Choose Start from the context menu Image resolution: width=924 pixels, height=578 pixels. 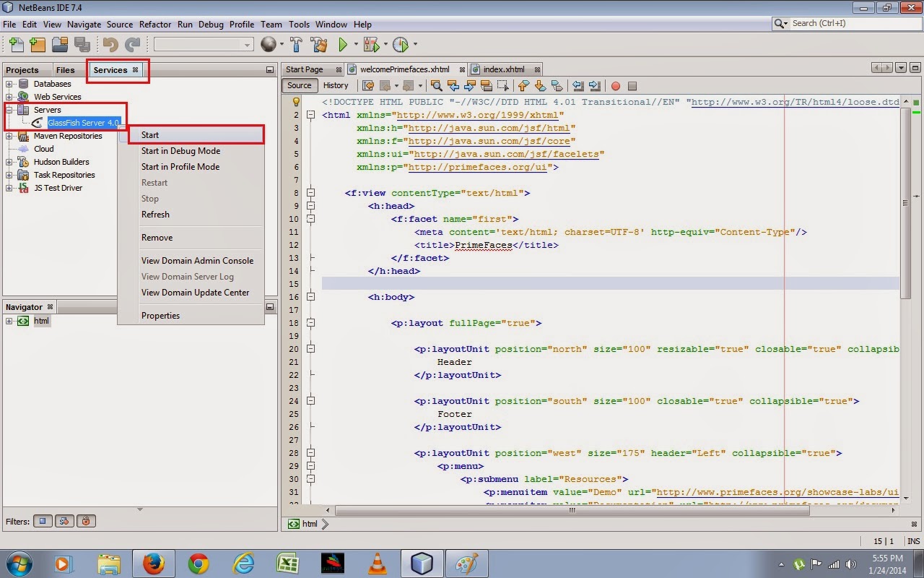(196, 134)
